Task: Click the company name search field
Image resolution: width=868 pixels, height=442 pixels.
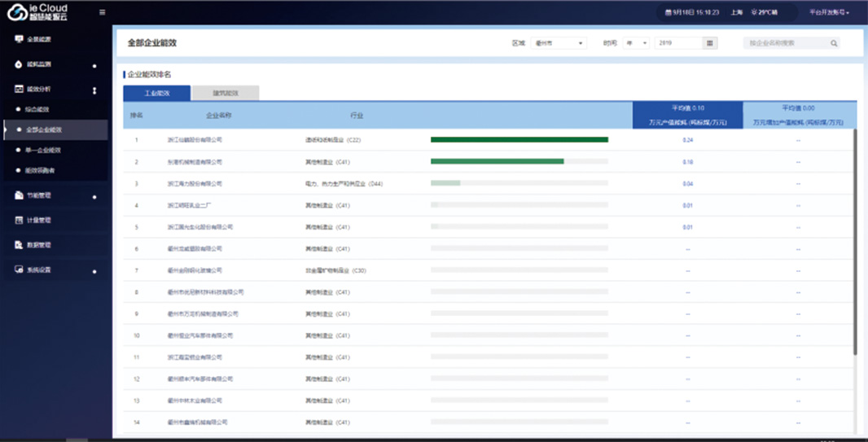Action: coord(786,43)
